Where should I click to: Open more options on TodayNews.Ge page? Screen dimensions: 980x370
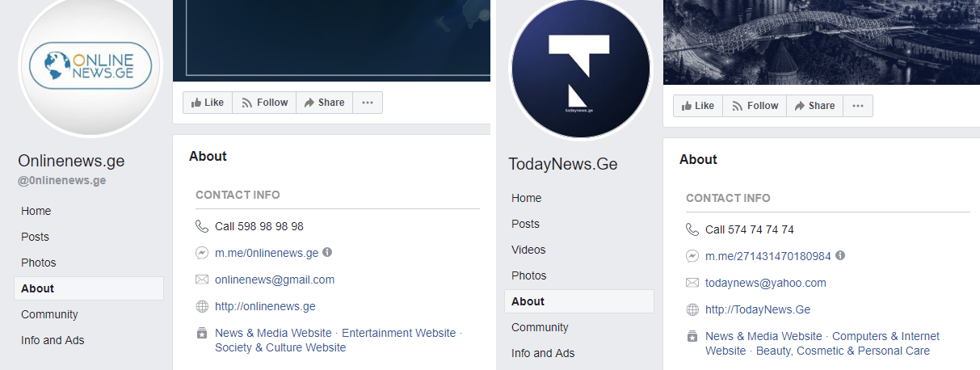(x=858, y=106)
